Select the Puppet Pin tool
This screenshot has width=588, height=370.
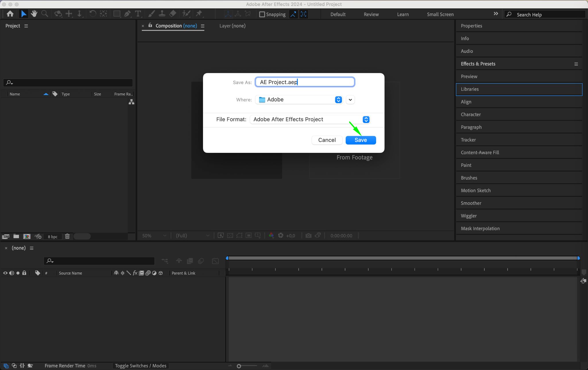tap(199, 14)
